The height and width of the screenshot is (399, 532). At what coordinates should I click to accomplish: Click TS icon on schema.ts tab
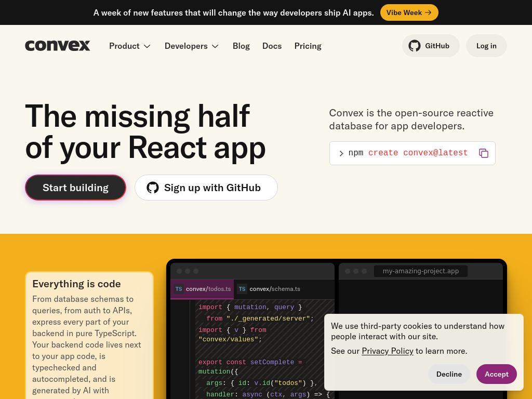pyautogui.click(x=242, y=289)
